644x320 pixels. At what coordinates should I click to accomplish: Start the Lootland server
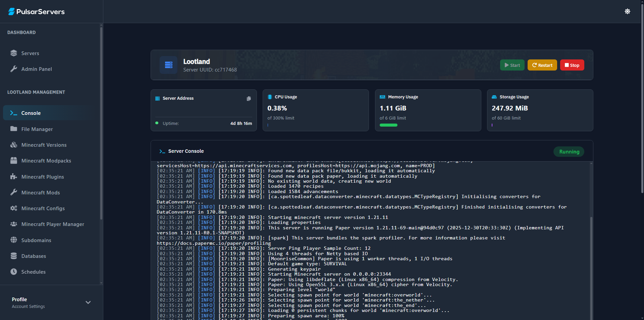click(x=512, y=65)
